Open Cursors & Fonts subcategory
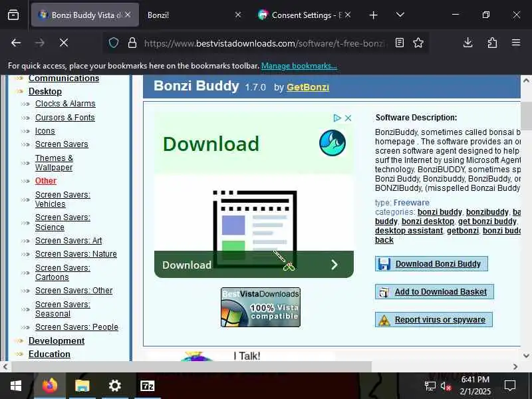Viewport: 532px width, 399px height. [65, 118]
